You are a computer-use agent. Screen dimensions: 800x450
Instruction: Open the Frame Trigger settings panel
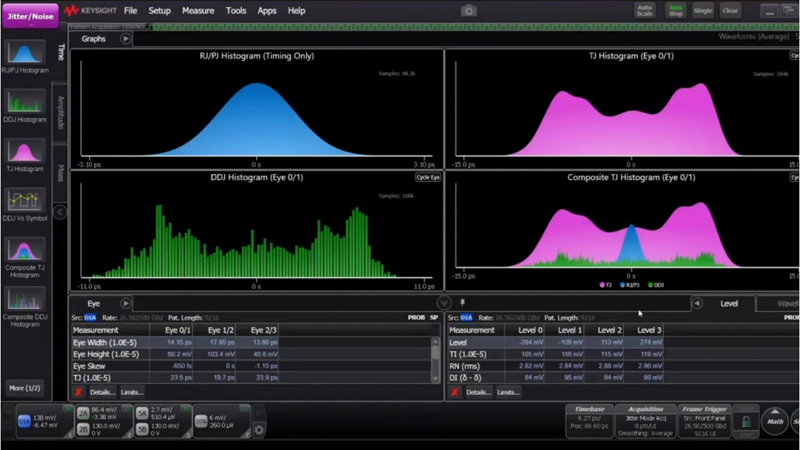704,421
